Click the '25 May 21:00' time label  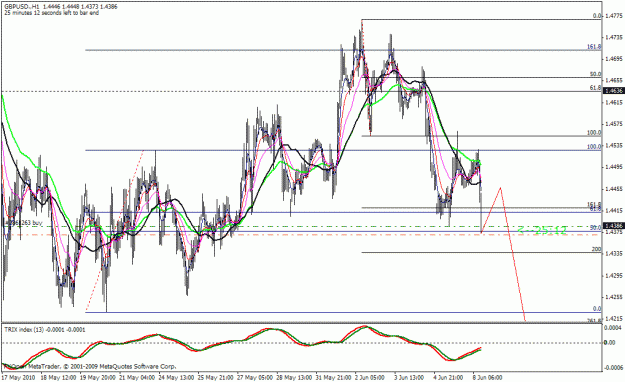click(x=216, y=377)
